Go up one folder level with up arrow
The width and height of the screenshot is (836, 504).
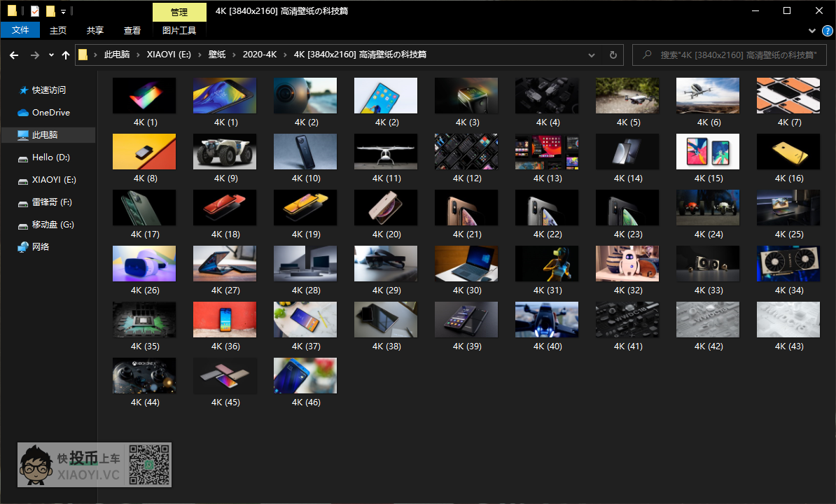[66, 55]
